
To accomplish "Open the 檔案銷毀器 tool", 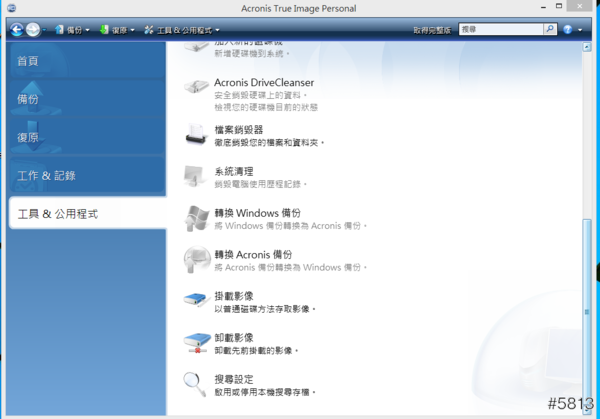I will coord(239,130).
